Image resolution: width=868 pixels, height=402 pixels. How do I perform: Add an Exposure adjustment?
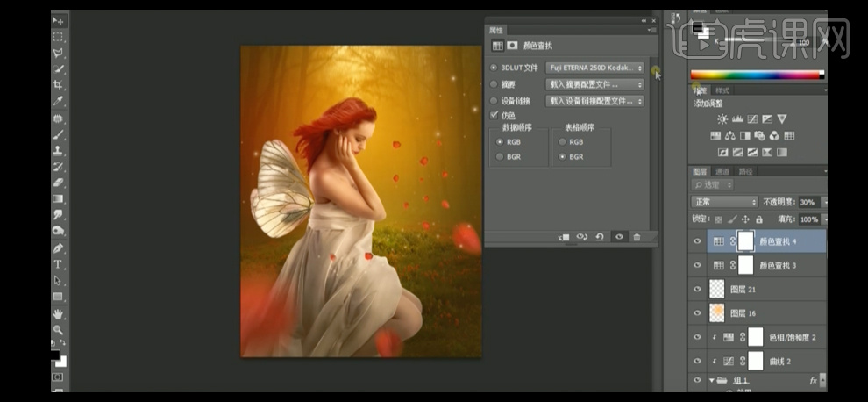767,118
